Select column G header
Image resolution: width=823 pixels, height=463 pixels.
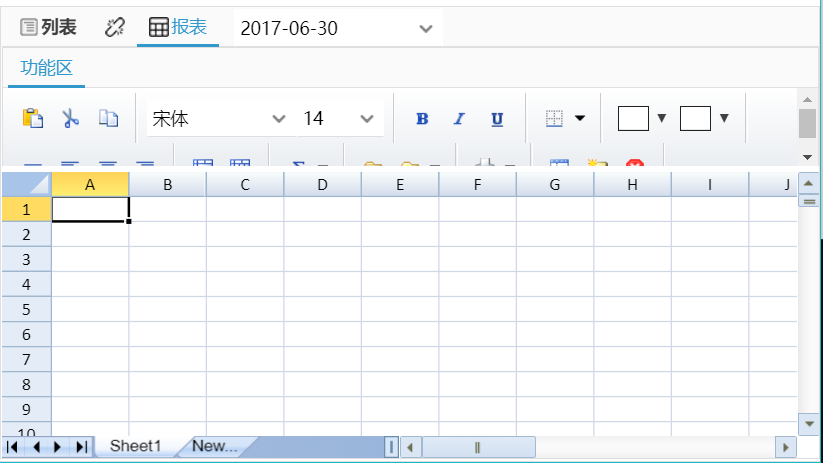click(555, 184)
